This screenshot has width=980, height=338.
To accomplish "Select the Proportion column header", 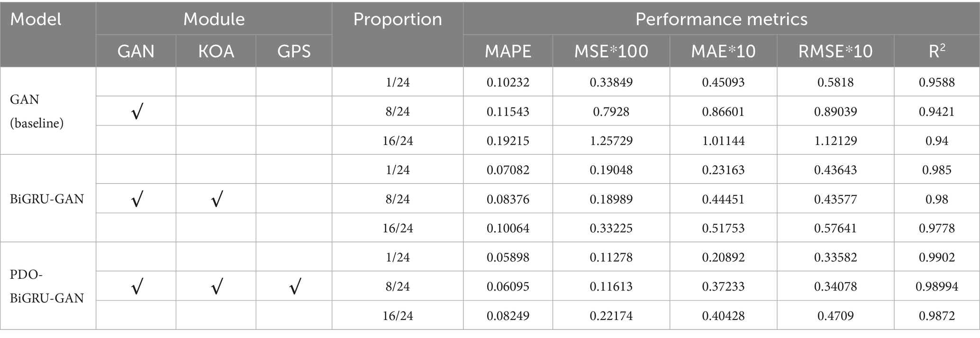I will 397,19.
